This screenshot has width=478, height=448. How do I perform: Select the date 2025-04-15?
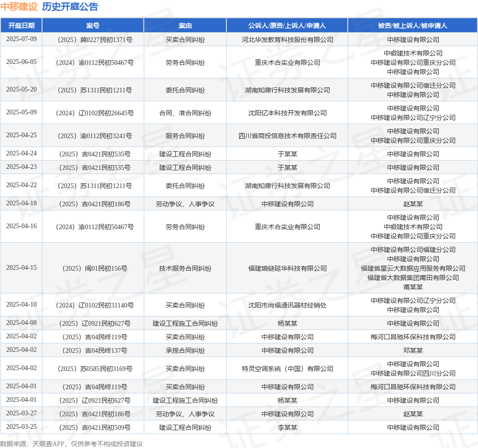21,267
